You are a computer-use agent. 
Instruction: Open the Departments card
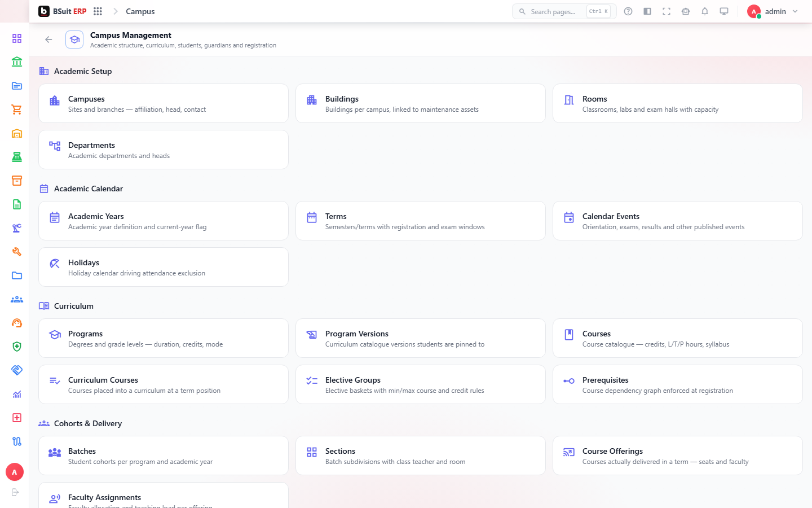click(164, 150)
